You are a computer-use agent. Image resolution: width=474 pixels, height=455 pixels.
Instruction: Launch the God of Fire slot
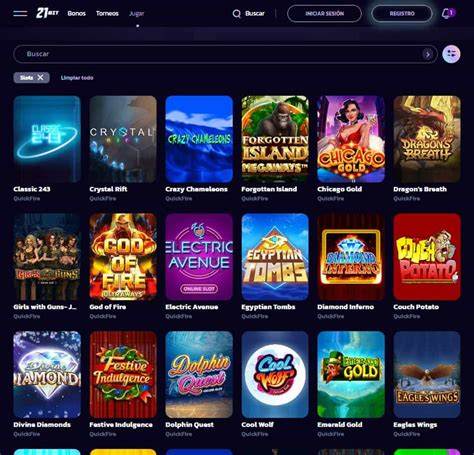[123, 257]
